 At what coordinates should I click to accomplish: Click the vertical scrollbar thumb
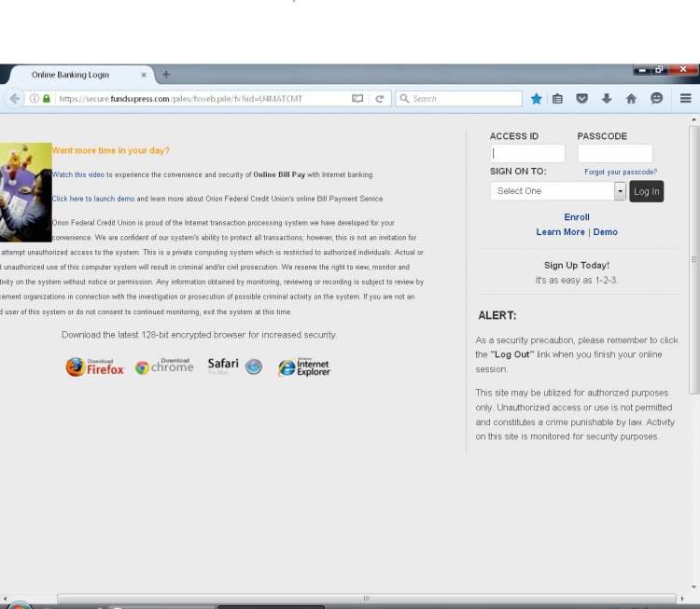(x=694, y=259)
